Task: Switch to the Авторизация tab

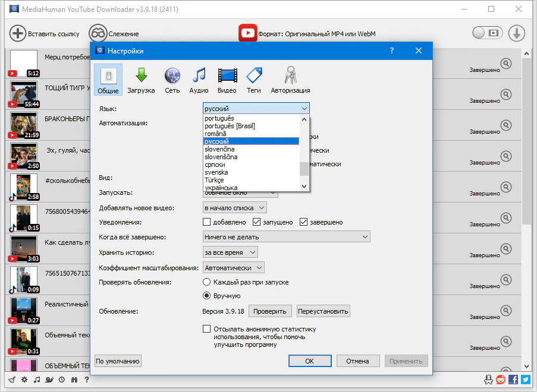Action: 290,80
